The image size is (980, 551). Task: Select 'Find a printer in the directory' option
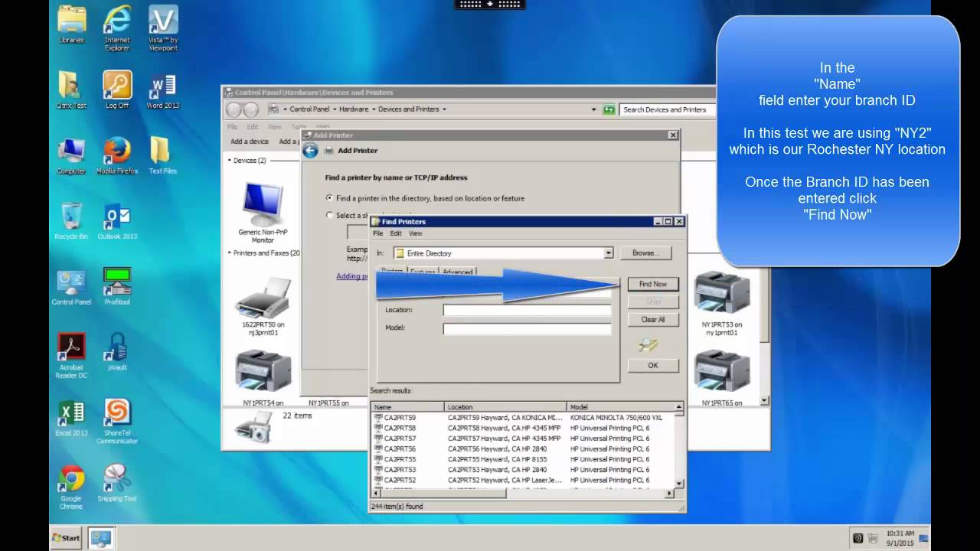pos(331,198)
